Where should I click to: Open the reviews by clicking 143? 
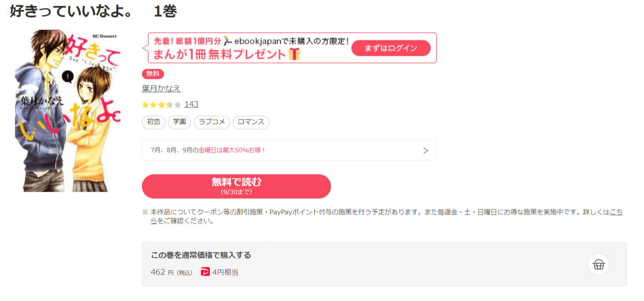click(x=192, y=104)
